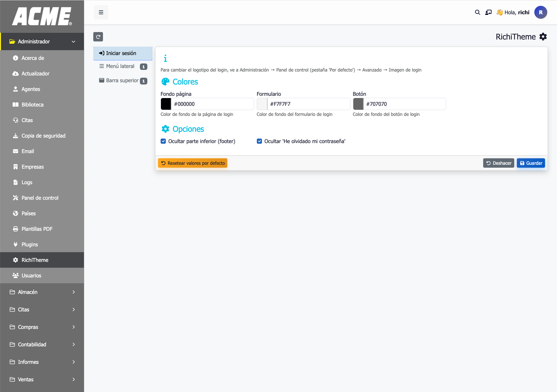Open Plugins from the sidebar

(29, 244)
